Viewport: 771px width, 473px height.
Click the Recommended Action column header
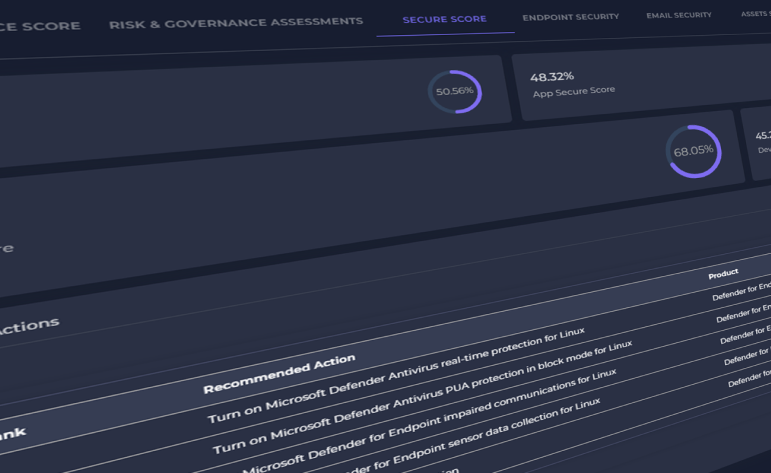(279, 374)
